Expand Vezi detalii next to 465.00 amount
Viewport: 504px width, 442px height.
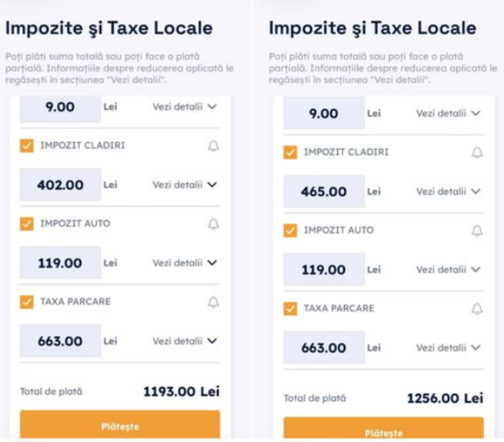[x=448, y=192]
